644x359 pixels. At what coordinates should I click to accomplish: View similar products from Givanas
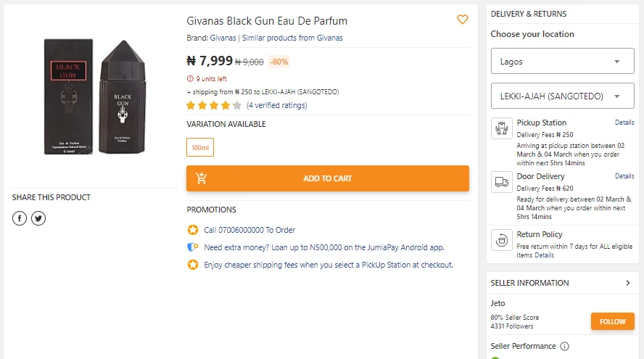pyautogui.click(x=292, y=38)
